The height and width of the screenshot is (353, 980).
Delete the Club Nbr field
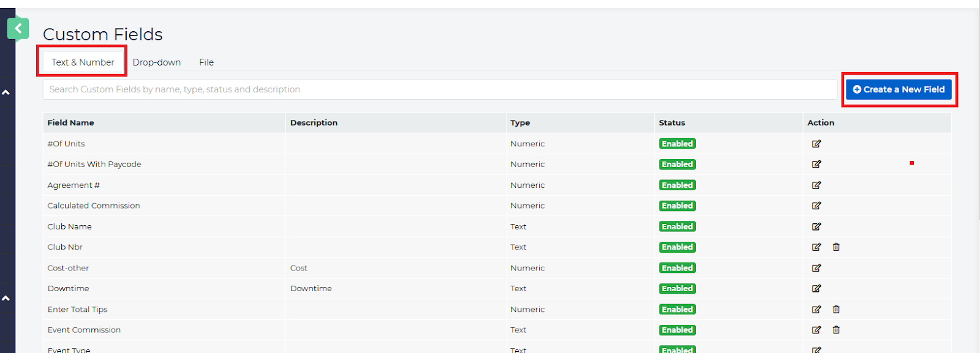pos(836,247)
